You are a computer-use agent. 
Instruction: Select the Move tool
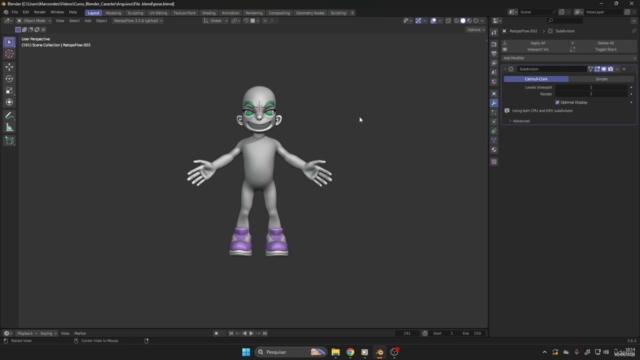coord(9,67)
